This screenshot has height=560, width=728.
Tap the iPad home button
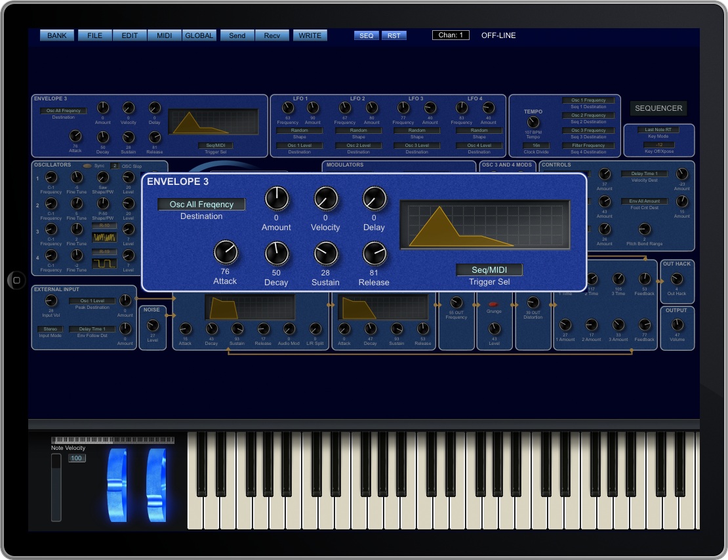16,280
